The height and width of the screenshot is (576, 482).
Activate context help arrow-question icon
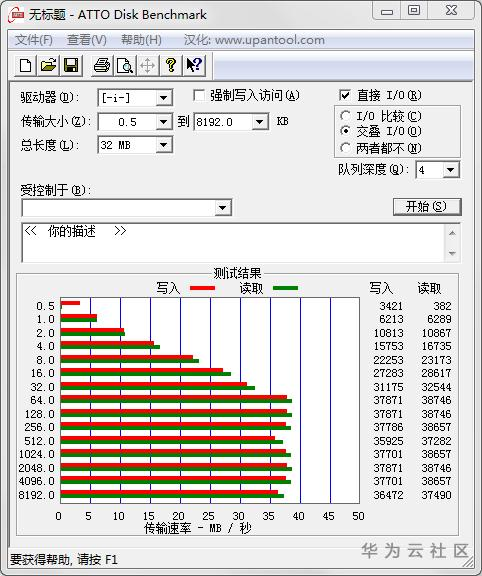coord(193,65)
